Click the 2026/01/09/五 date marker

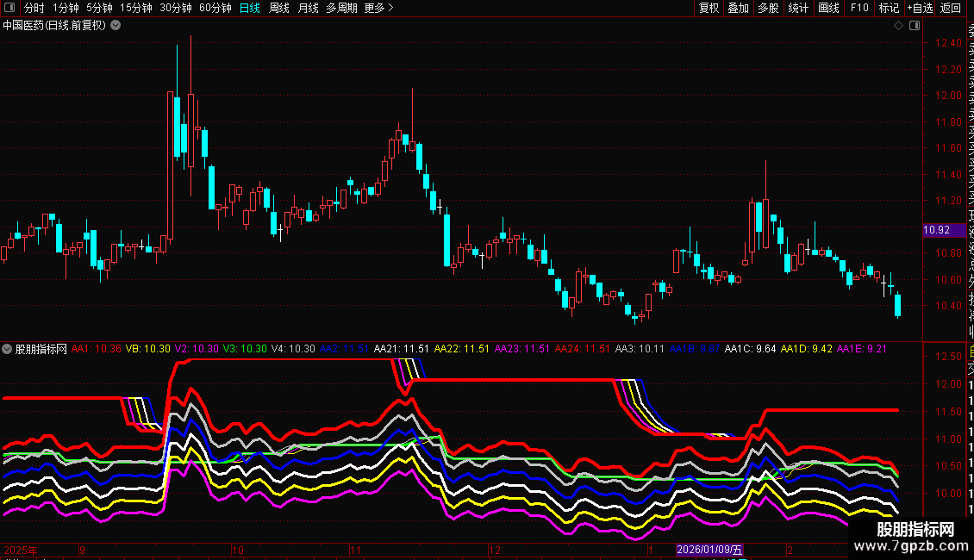tap(709, 550)
